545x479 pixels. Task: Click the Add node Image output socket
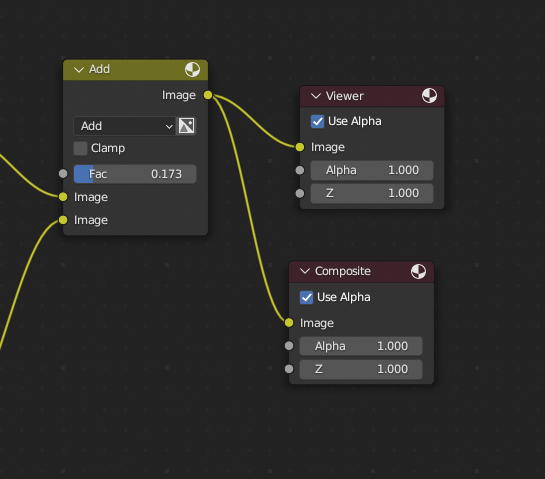[208, 95]
